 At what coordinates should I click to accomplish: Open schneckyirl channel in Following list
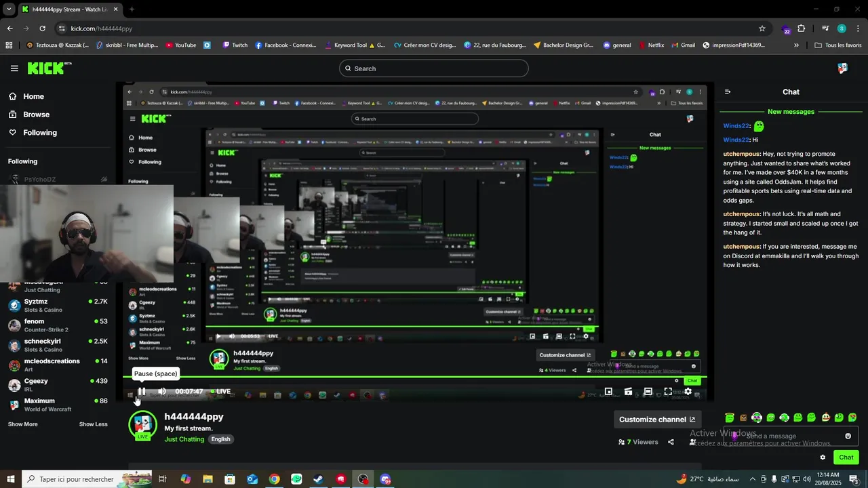pyautogui.click(x=58, y=345)
